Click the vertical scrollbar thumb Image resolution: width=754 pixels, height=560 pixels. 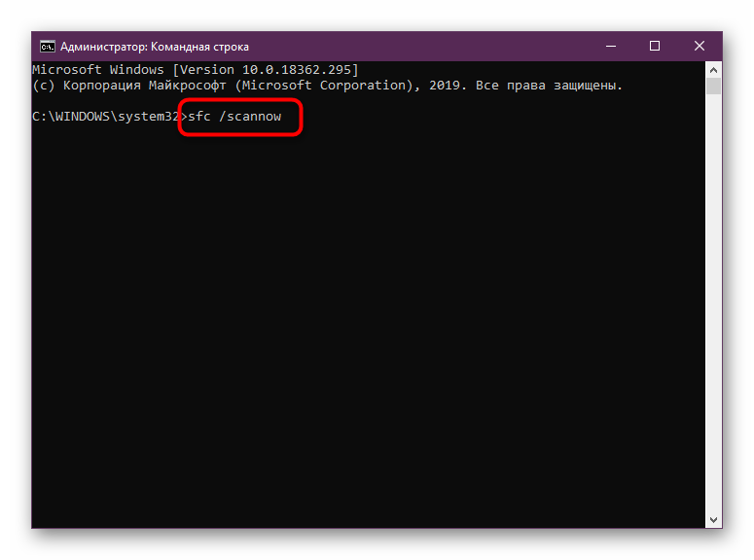coord(714,87)
